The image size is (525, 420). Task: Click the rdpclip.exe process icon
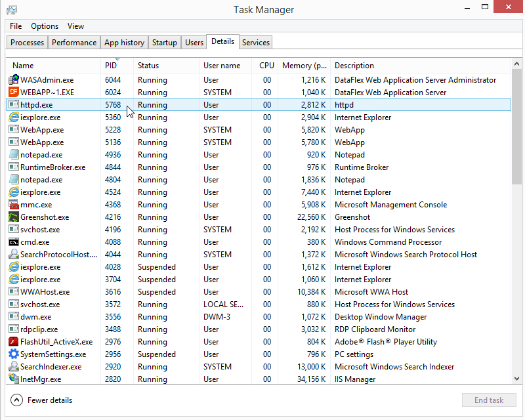pos(13,329)
